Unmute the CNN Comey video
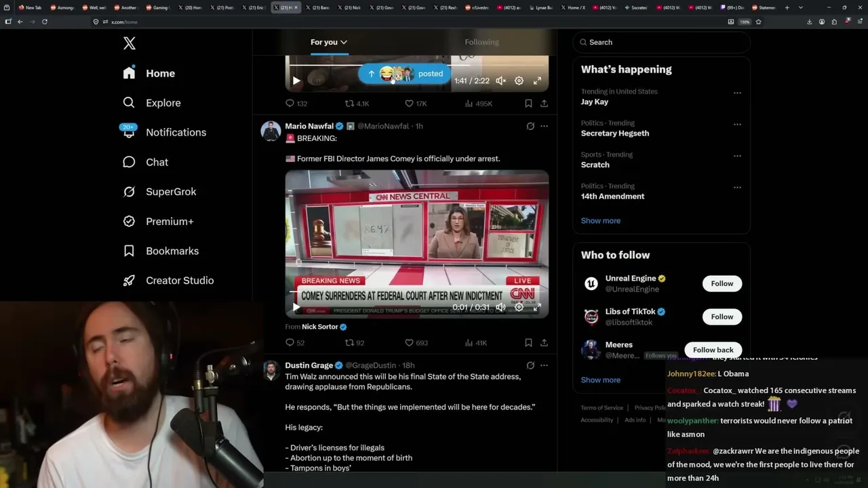Viewport: 868px width, 488px height. tap(500, 307)
